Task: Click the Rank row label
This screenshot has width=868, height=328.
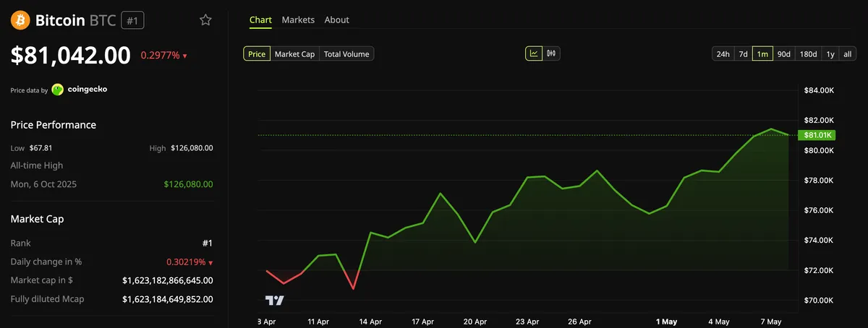Action: point(21,243)
